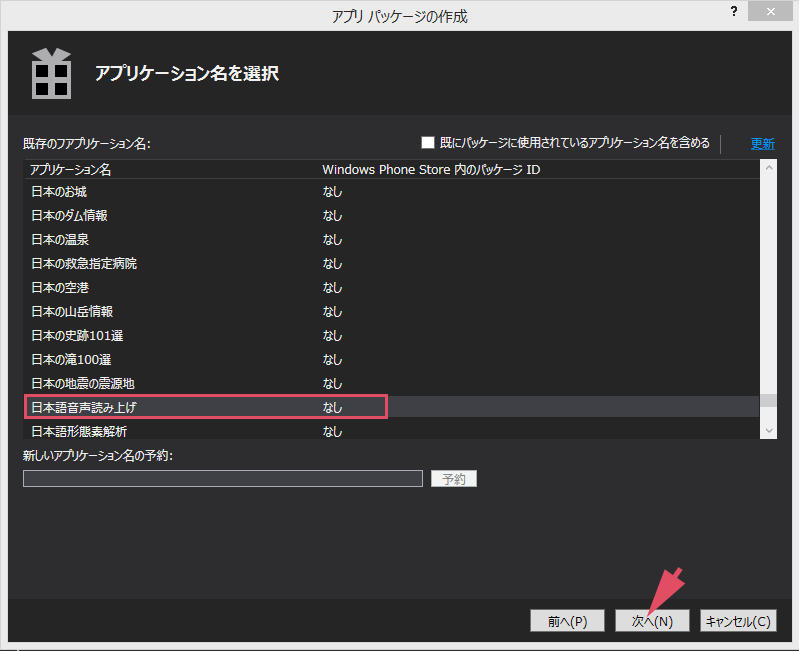Image resolution: width=799 pixels, height=651 pixels.
Task: Select the 日本語音声読み上げ row
Action: [x=391, y=407]
